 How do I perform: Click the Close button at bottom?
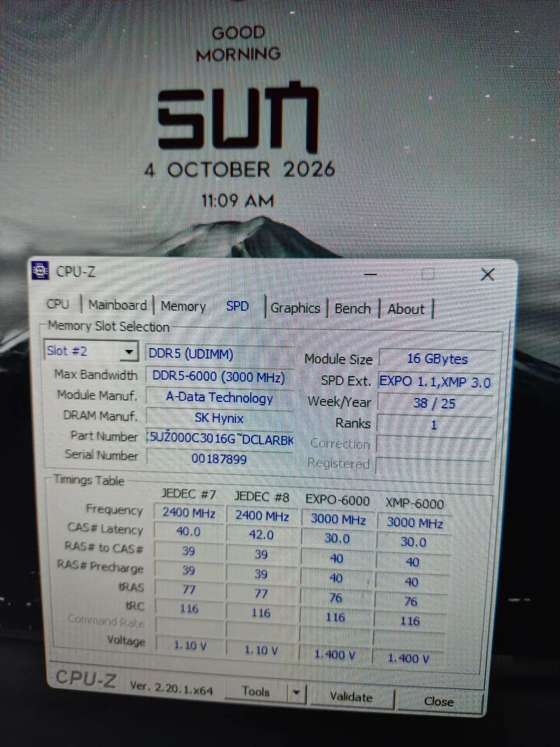point(439,701)
